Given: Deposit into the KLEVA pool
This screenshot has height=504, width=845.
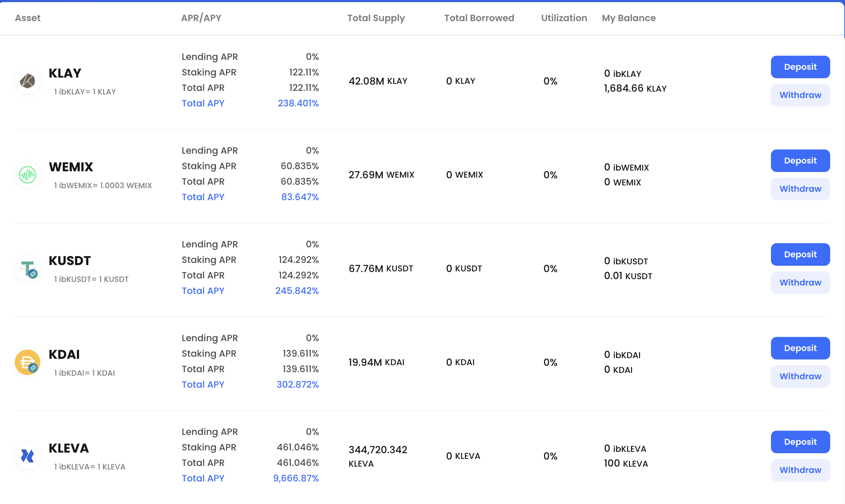Looking at the screenshot, I should pyautogui.click(x=800, y=442).
